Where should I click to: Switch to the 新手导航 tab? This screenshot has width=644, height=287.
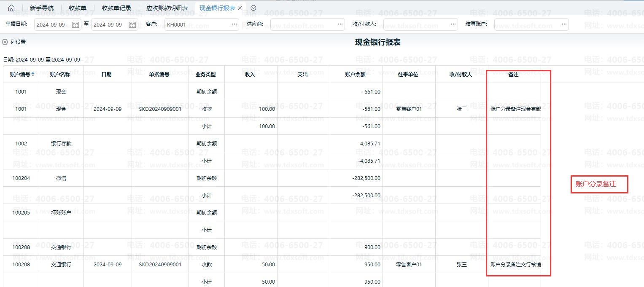click(x=42, y=8)
